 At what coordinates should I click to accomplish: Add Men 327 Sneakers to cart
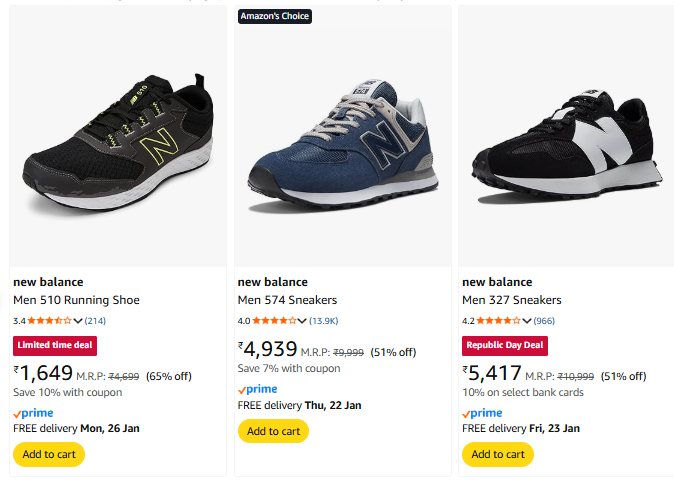click(x=497, y=454)
